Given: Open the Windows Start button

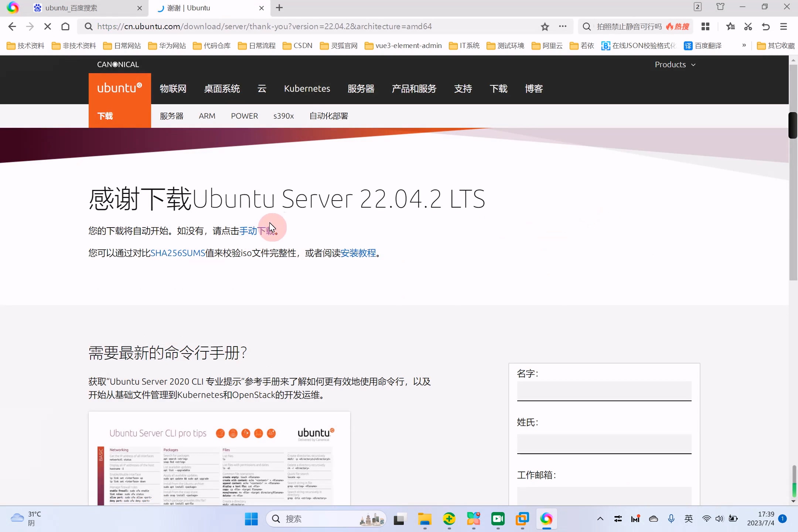Looking at the screenshot, I should click(251, 519).
